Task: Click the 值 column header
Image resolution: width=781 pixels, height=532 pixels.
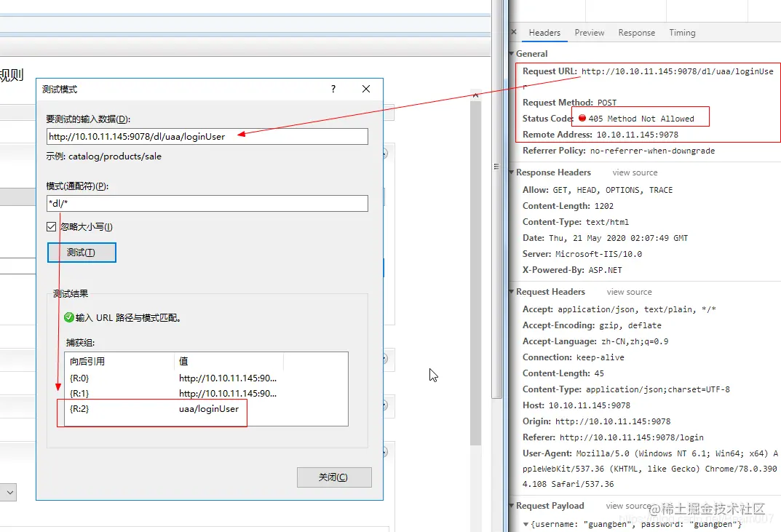Action: (x=229, y=362)
